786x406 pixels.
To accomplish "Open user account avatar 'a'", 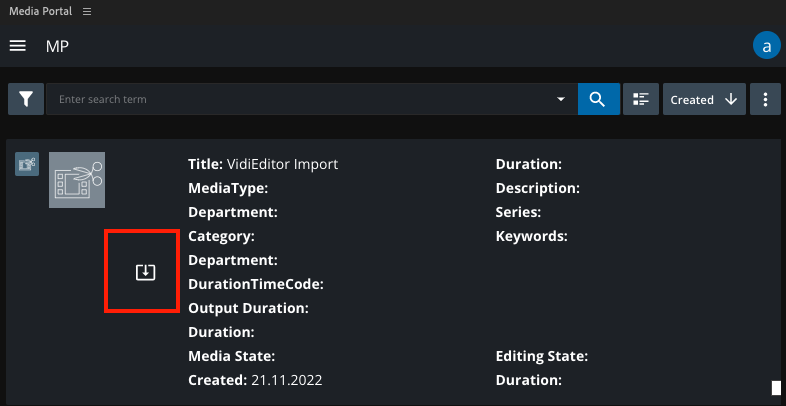I will (766, 46).
